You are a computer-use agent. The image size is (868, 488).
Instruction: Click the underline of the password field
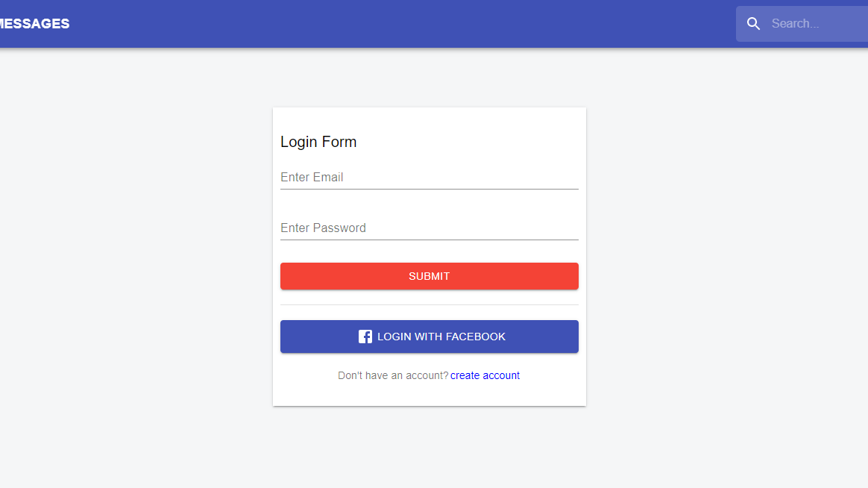coord(429,240)
